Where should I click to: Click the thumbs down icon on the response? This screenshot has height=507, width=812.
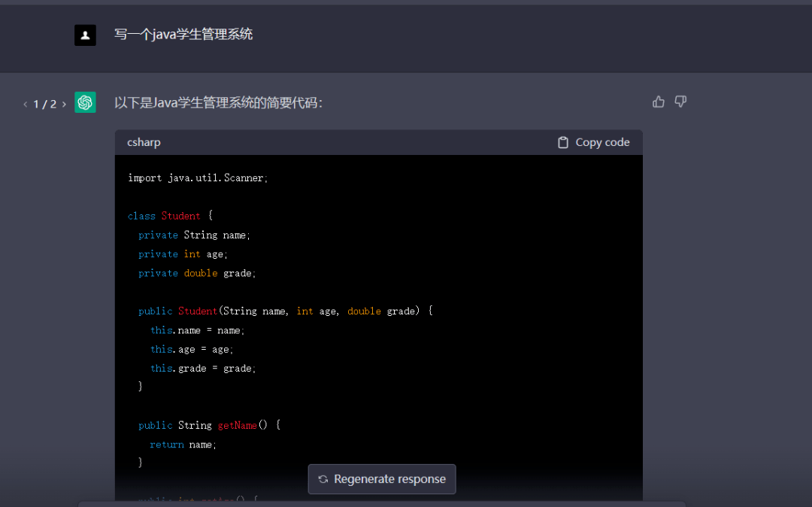coord(680,102)
